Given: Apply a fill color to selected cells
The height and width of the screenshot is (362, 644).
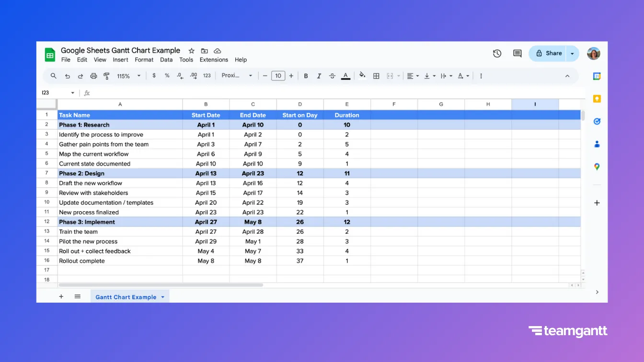Looking at the screenshot, I should point(362,76).
